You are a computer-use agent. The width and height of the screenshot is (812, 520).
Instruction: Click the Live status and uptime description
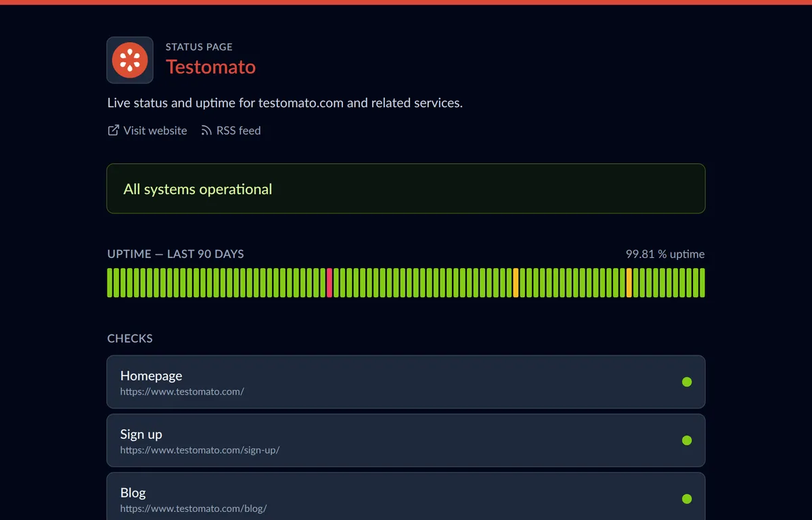pyautogui.click(x=285, y=103)
